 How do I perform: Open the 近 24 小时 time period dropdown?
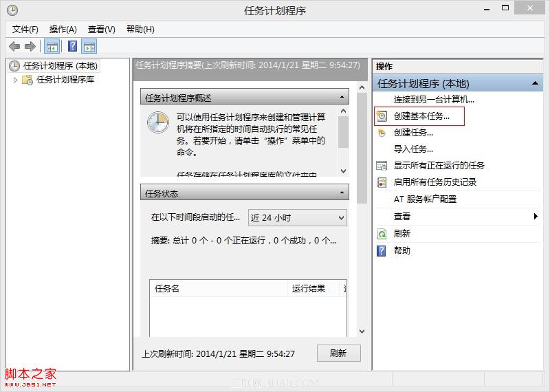(x=297, y=217)
